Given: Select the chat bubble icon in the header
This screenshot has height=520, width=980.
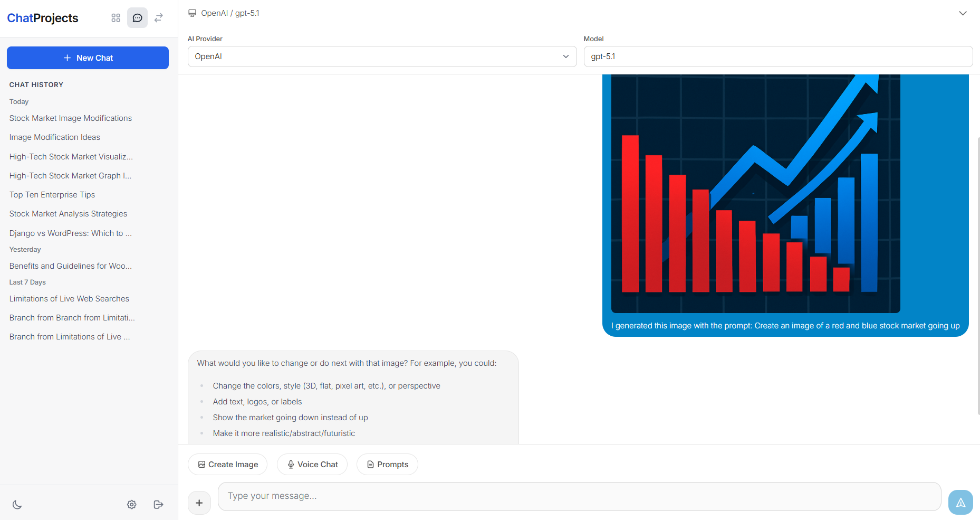Looking at the screenshot, I should tap(137, 17).
